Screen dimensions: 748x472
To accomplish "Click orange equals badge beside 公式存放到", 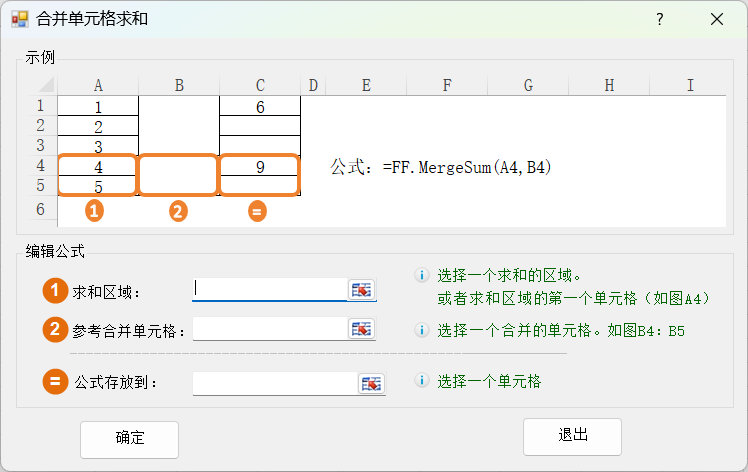I will (54, 382).
